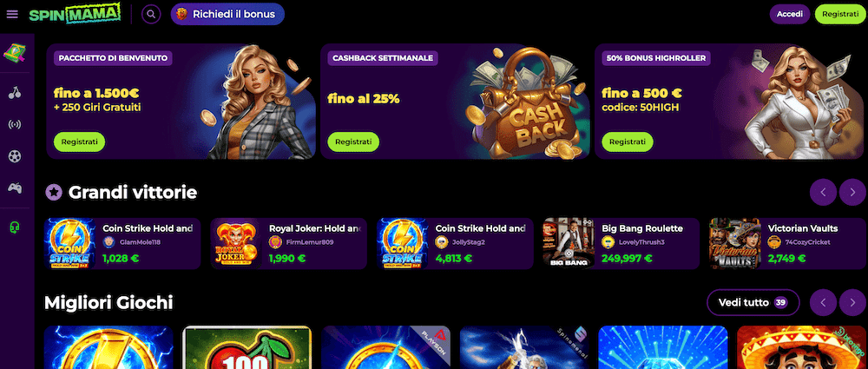Screen dimensions: 868x369
Task: Go back in Migliori Giochi carousel
Action: coord(823,302)
